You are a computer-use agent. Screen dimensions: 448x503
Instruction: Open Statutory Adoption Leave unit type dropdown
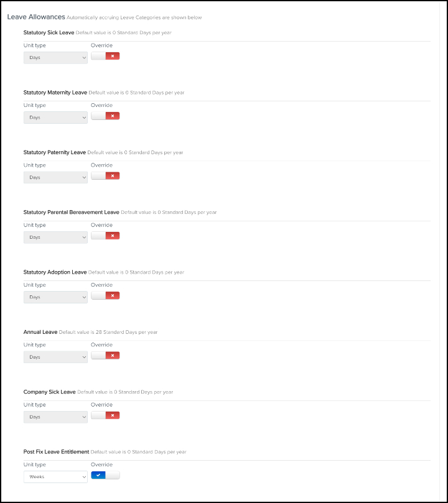click(x=55, y=297)
